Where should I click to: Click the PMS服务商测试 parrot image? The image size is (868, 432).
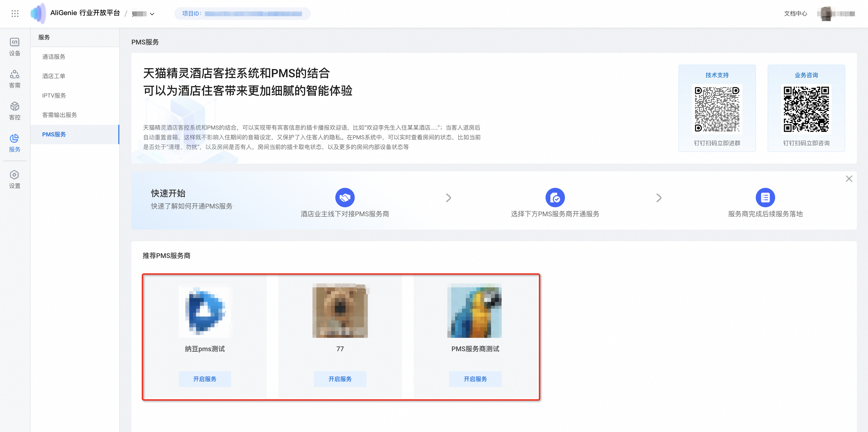474,311
